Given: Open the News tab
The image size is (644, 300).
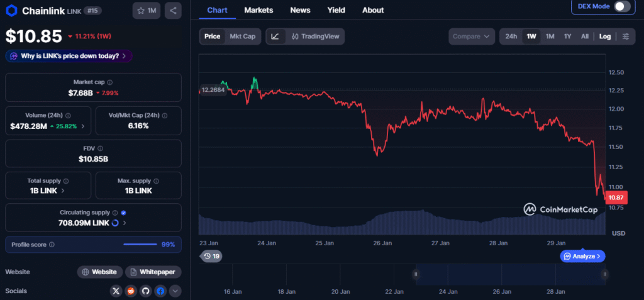Looking at the screenshot, I should click(300, 10).
